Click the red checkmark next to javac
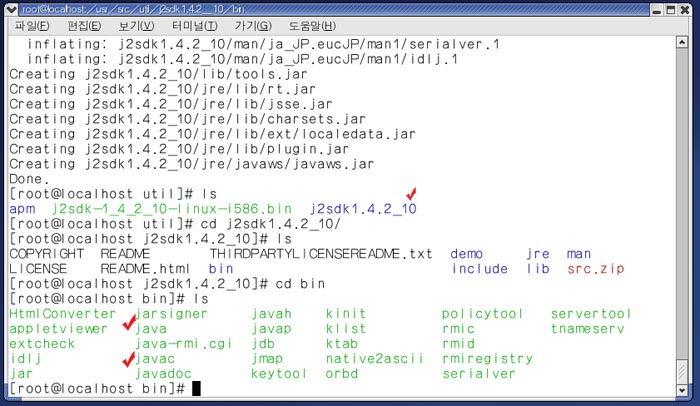Image resolution: width=700 pixels, height=406 pixels. click(128, 358)
